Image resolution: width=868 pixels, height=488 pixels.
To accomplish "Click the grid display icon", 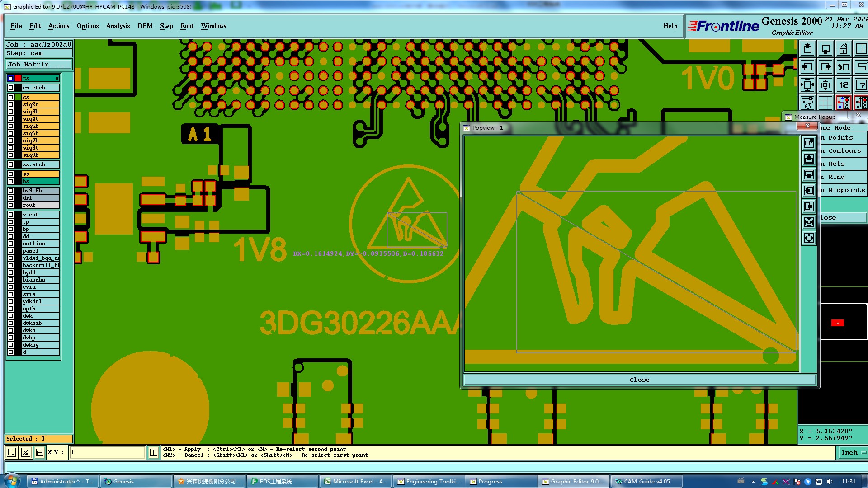I will (826, 103).
